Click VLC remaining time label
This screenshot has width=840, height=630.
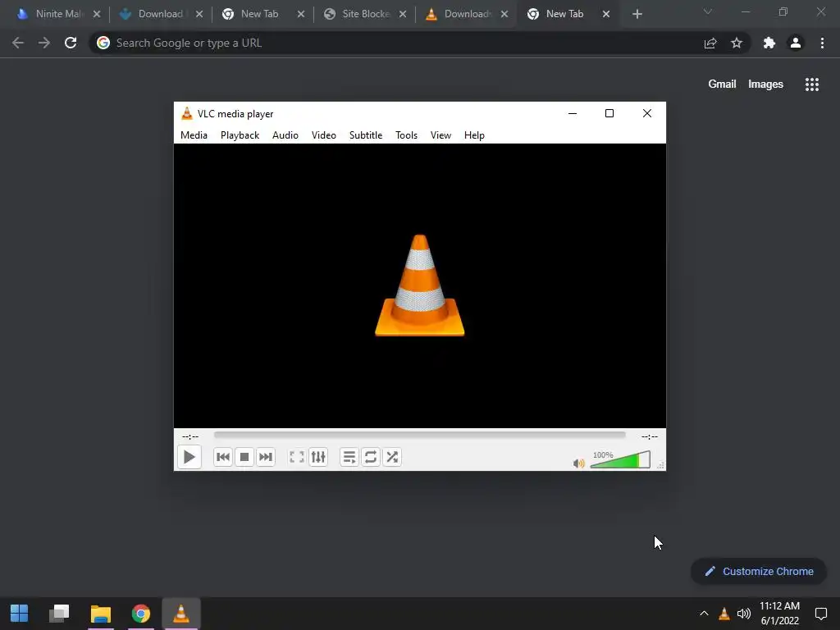(x=650, y=436)
